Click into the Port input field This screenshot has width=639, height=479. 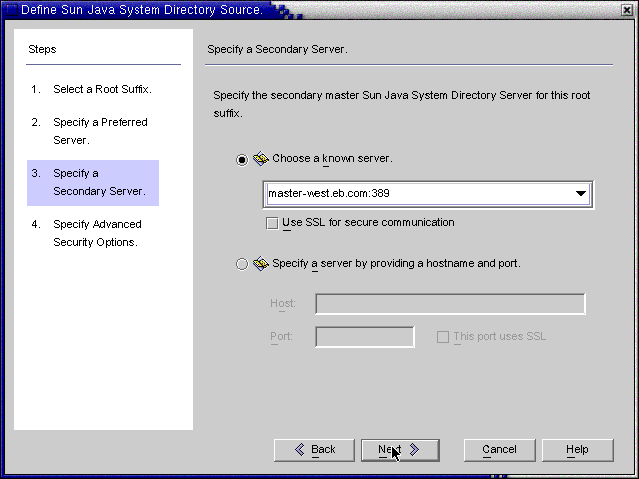pos(365,337)
